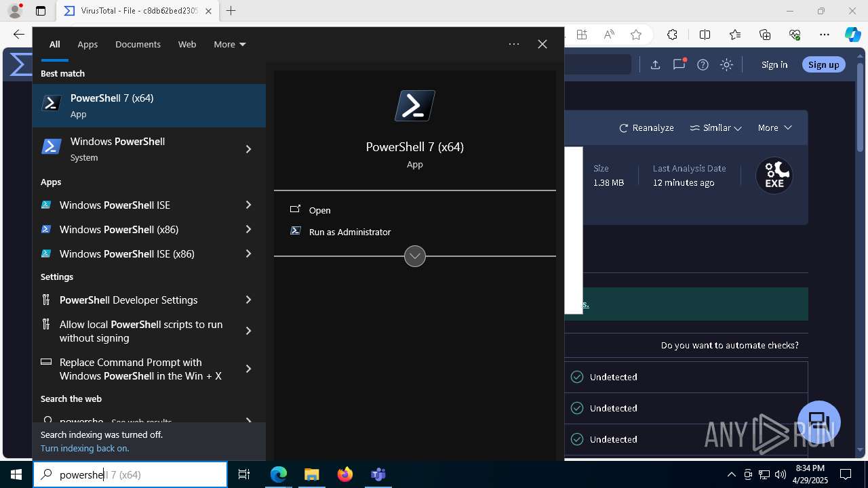868x488 pixels.
Task: Open Microsoft Edge from taskbar
Action: click(x=279, y=474)
